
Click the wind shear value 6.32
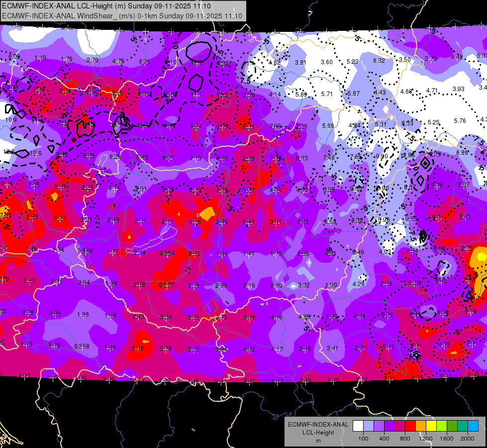[379, 61]
